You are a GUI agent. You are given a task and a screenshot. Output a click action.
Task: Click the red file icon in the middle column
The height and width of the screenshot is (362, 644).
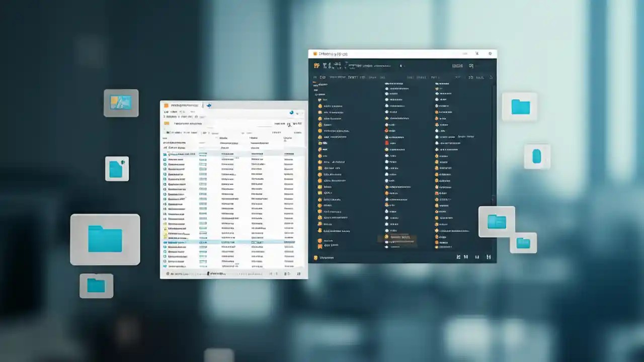[387, 143]
